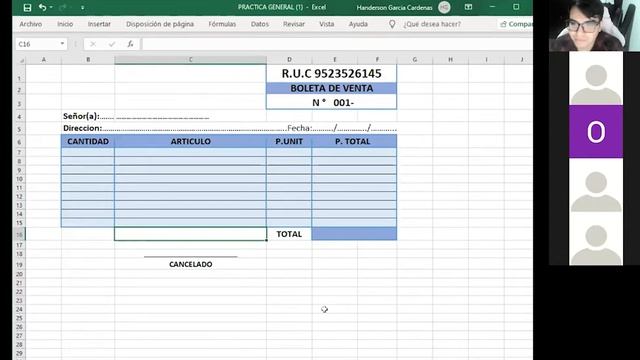Viewport: 640px width, 360px height.
Task: Select row 1 header
Action: click(x=19, y=74)
